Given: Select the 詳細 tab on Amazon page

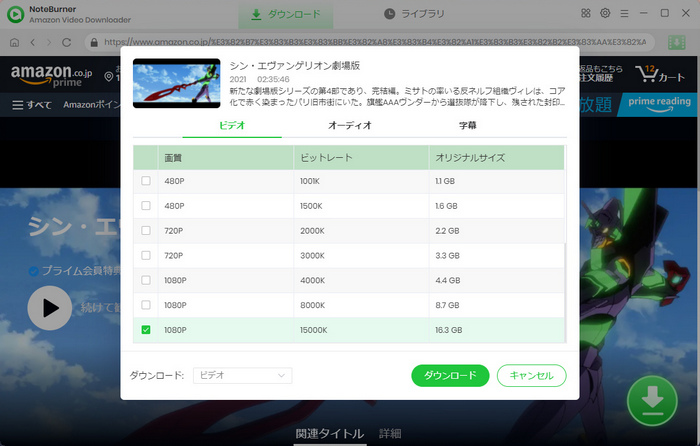Looking at the screenshot, I should pos(390,433).
